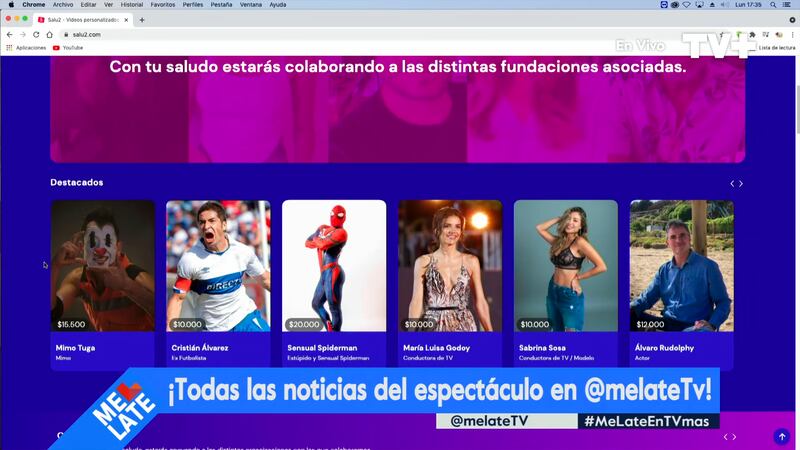Screen dimensions: 800x450
Task: Open the Perfiles menu
Action: [x=193, y=5]
